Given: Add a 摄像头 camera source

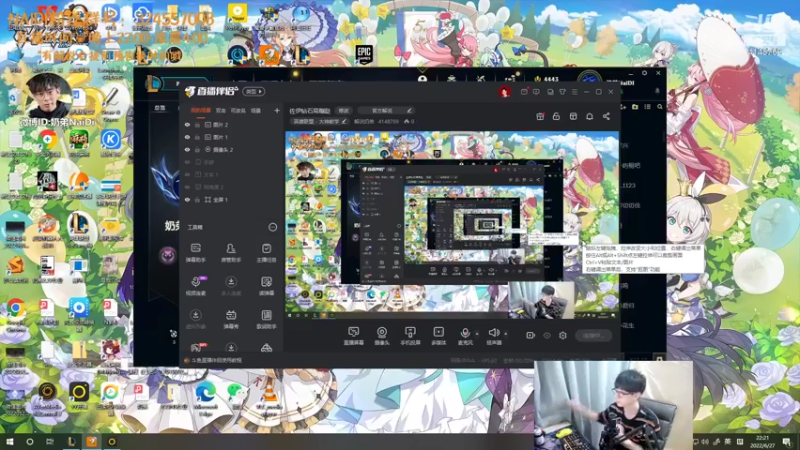Looking at the screenshot, I should tap(382, 336).
